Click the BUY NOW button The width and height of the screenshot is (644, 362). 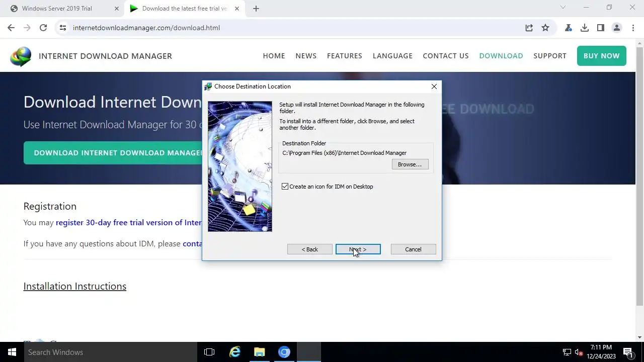[602, 56]
